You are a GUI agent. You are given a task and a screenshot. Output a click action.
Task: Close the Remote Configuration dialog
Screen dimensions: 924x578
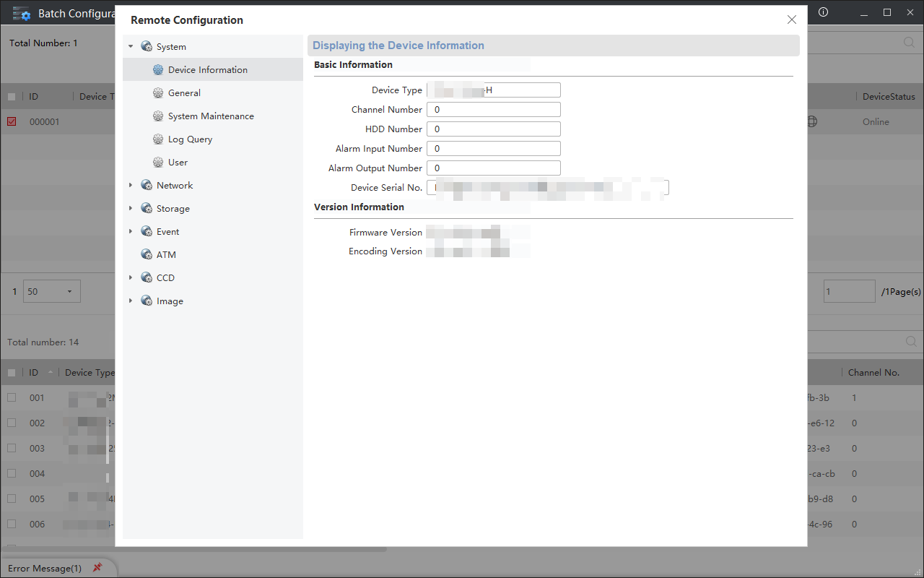791,20
